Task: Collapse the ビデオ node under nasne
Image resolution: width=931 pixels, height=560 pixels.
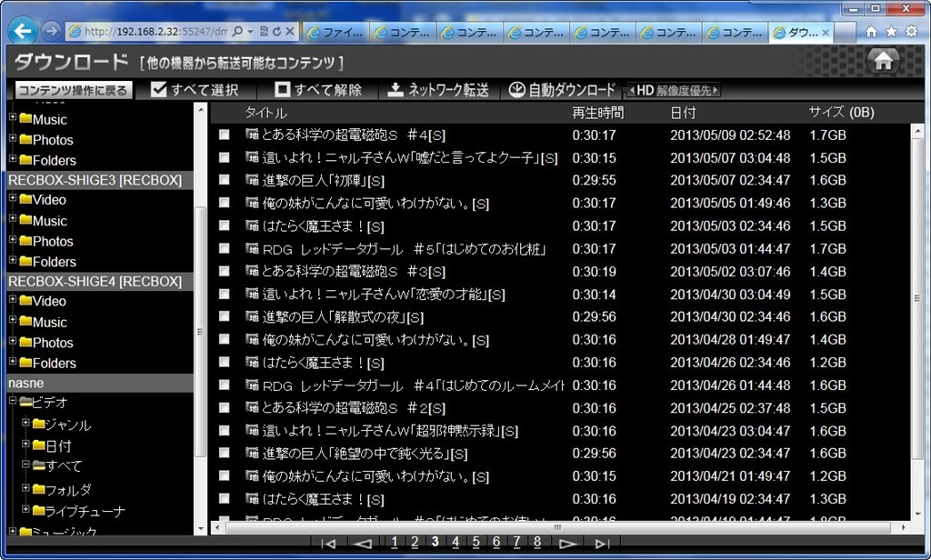Action: [13, 401]
